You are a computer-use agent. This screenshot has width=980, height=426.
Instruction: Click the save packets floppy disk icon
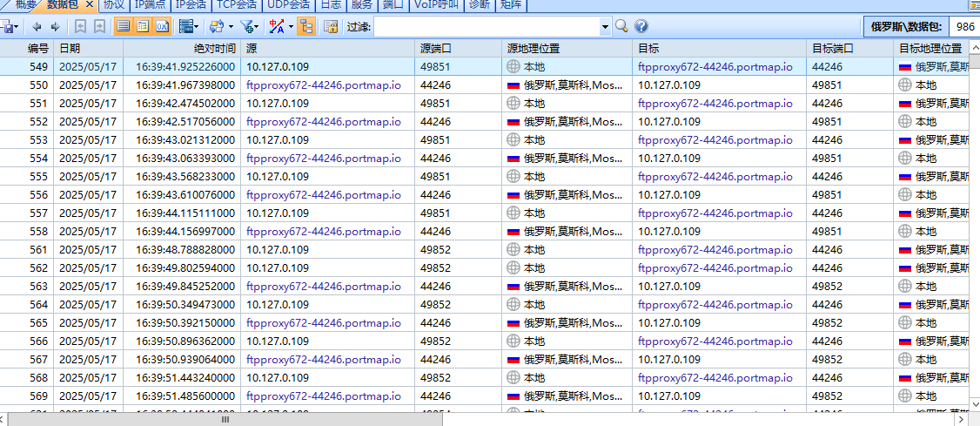[x=5, y=27]
